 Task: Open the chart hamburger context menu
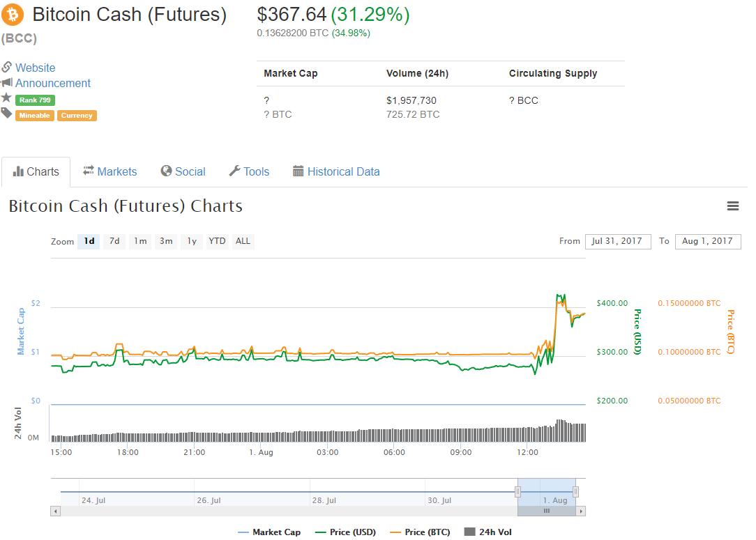coord(733,206)
